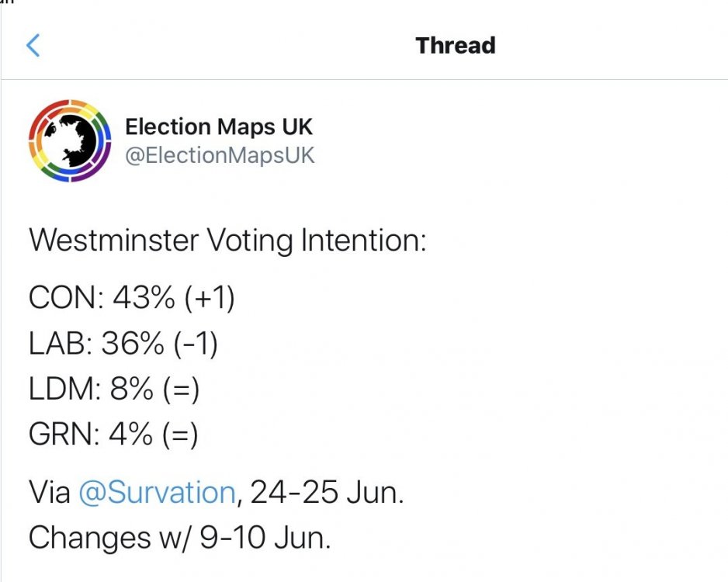This screenshot has height=582, width=728.
Task: Follow the @Survation mention link
Action: click(157, 493)
